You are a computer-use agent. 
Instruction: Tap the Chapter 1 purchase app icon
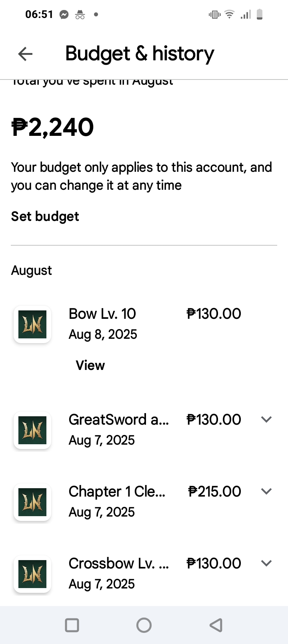coord(32,502)
